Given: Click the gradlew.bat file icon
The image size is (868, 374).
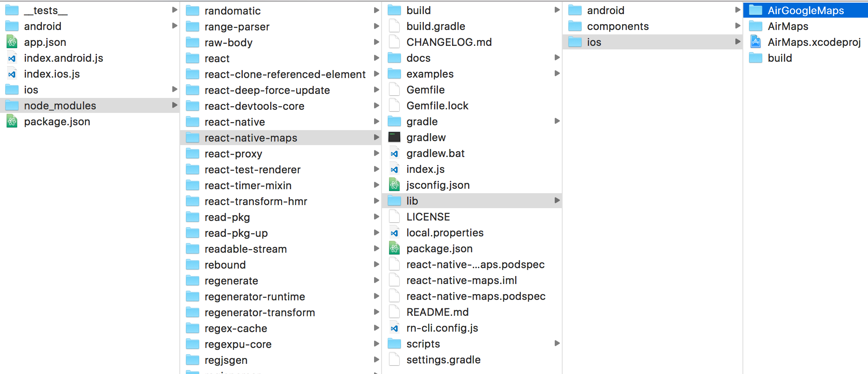Looking at the screenshot, I should (x=394, y=153).
